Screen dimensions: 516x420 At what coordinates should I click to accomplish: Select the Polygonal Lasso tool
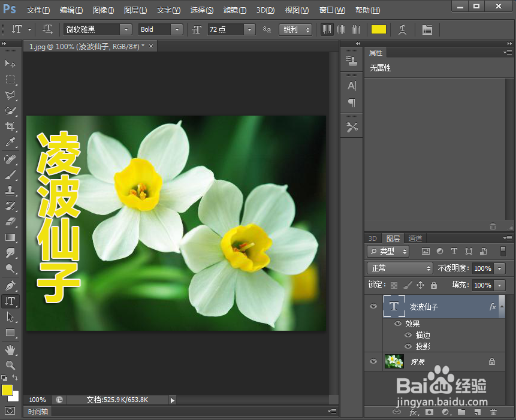coord(10,95)
